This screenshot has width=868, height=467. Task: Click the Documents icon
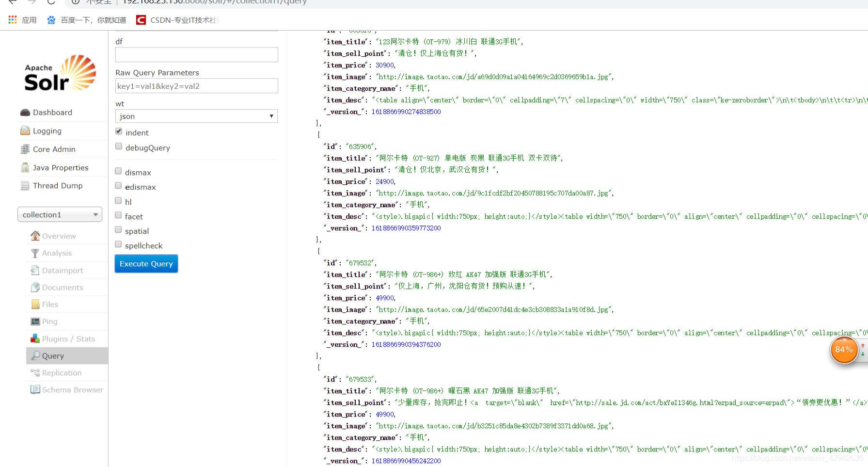[x=35, y=287]
